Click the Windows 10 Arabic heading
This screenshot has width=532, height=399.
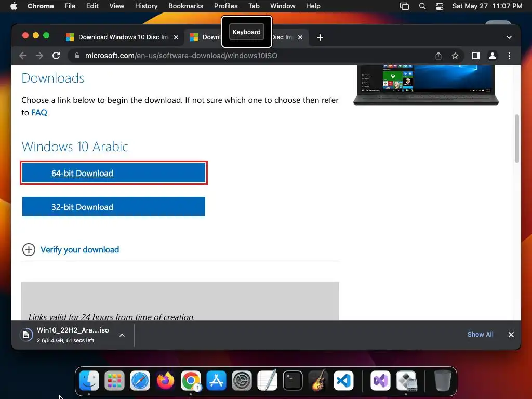coord(75,147)
